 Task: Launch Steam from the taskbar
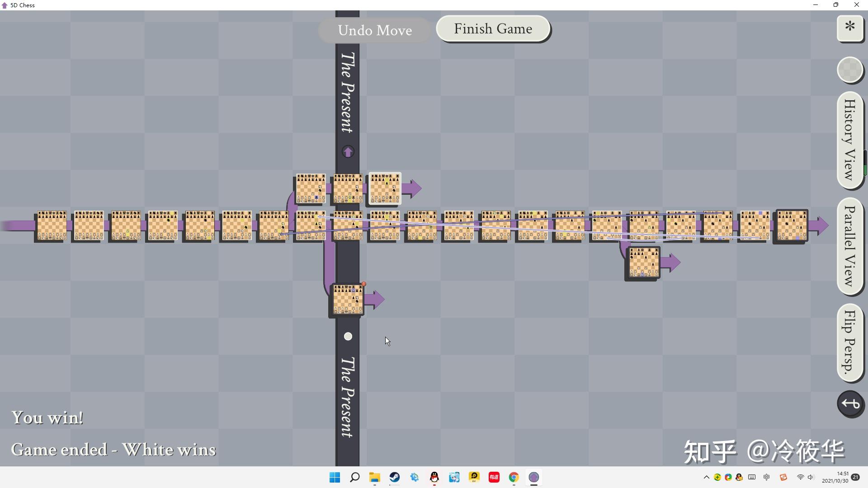click(395, 478)
